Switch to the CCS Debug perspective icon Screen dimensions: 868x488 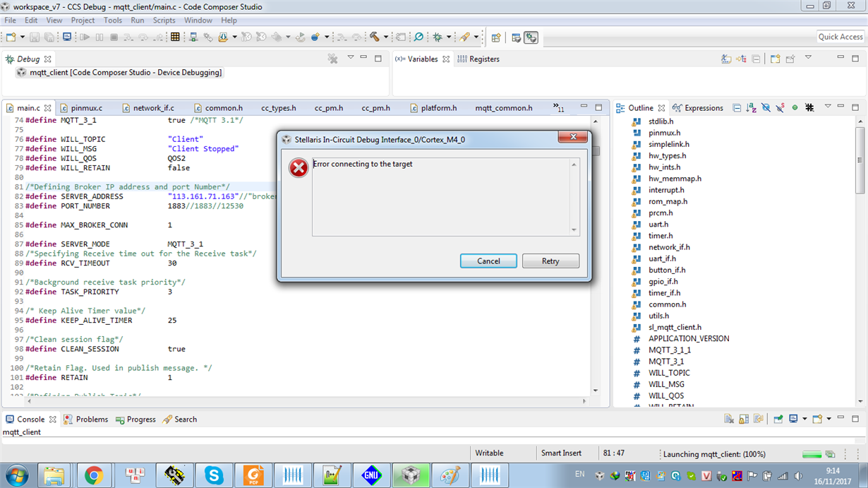pyautogui.click(x=531, y=37)
